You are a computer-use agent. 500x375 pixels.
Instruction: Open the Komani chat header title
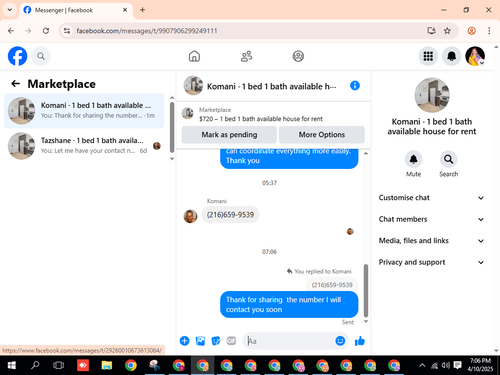(x=271, y=86)
